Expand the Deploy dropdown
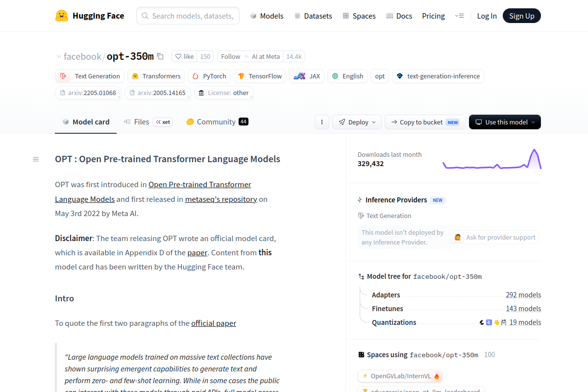 point(357,122)
